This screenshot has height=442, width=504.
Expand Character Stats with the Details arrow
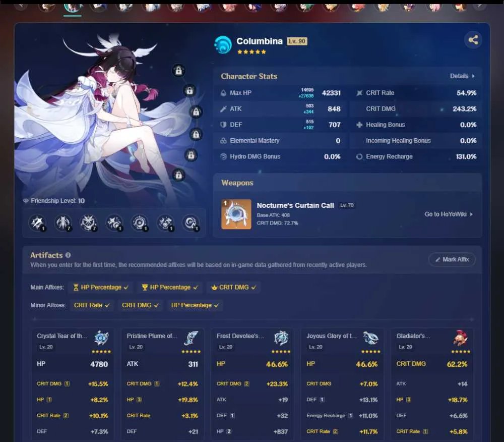(462, 76)
